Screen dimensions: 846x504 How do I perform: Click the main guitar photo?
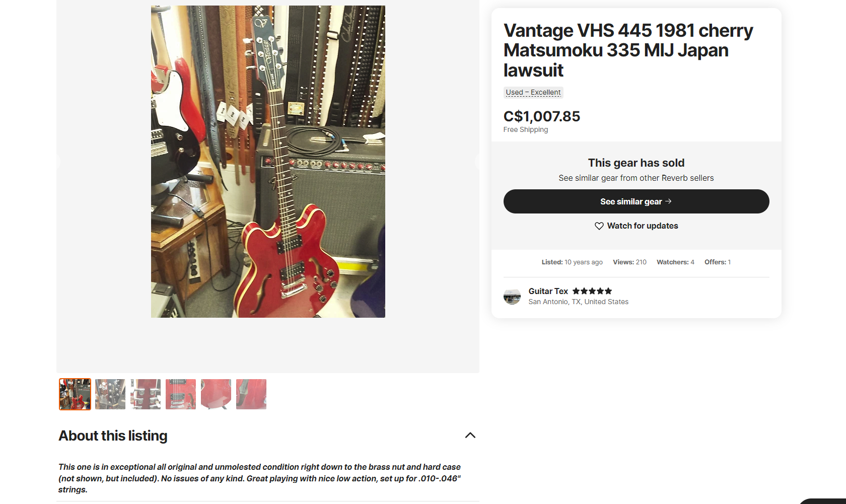pyautogui.click(x=268, y=162)
